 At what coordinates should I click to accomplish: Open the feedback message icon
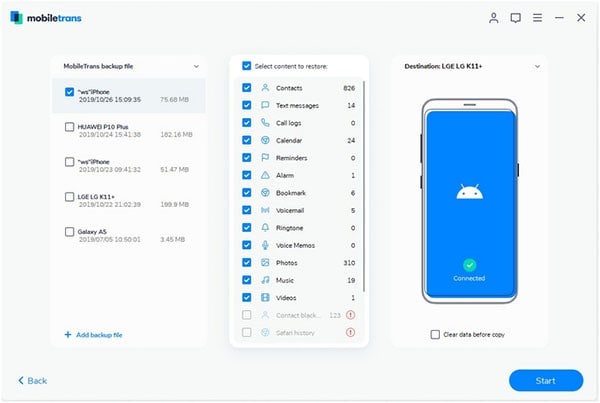tap(515, 18)
